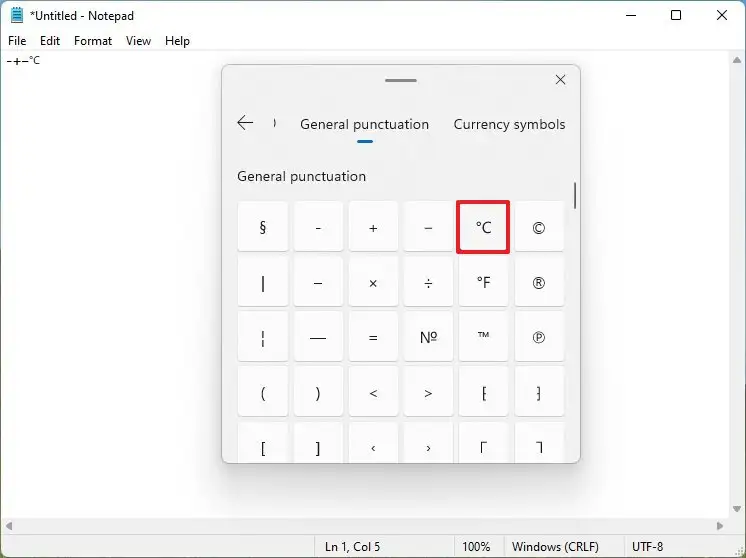
Task: Click Notepad's vertical scroll up arrow
Action: tap(737, 60)
